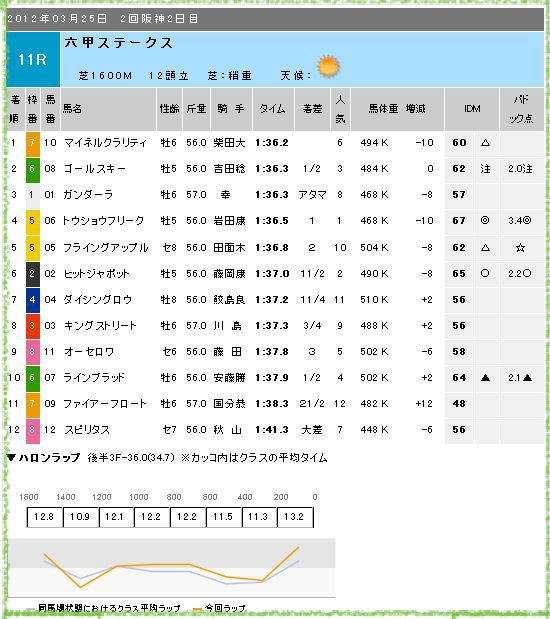The image size is (550, 619).
Task: Click lap time box 11.3
Action: (x=259, y=517)
